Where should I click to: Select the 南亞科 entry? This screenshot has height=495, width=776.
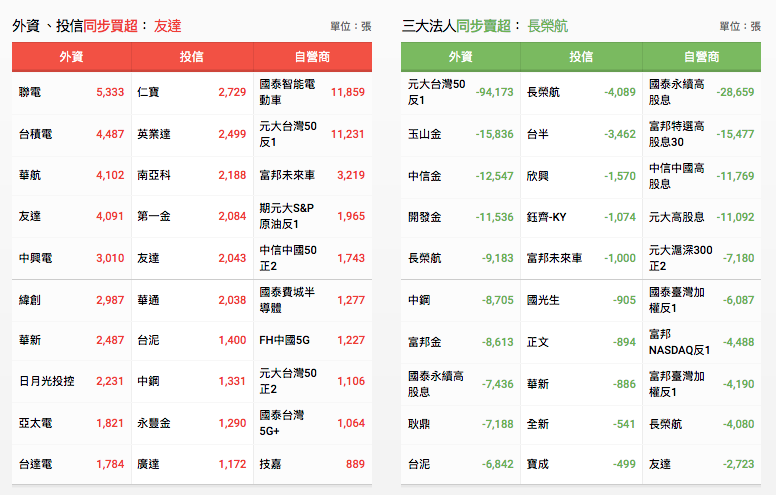154,175
